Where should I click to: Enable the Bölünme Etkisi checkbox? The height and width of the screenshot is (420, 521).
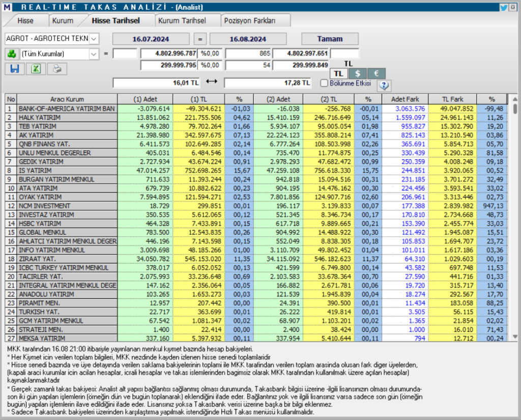click(324, 83)
